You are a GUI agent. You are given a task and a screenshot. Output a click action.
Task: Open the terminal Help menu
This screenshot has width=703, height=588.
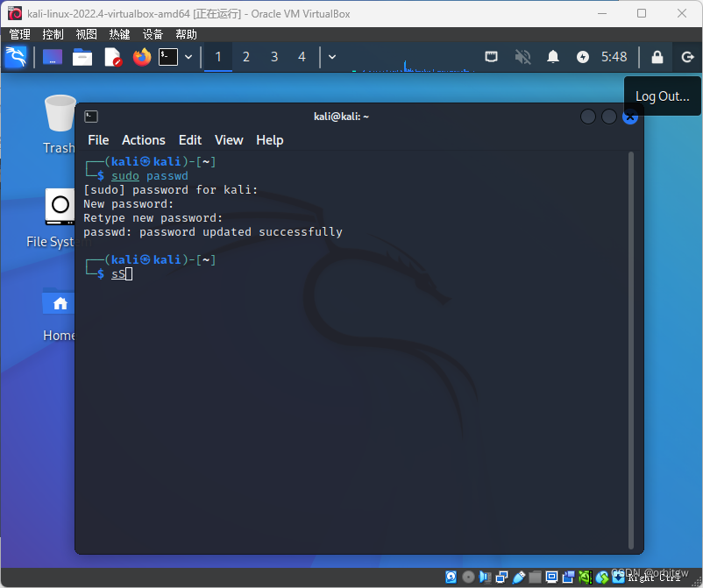(x=269, y=140)
